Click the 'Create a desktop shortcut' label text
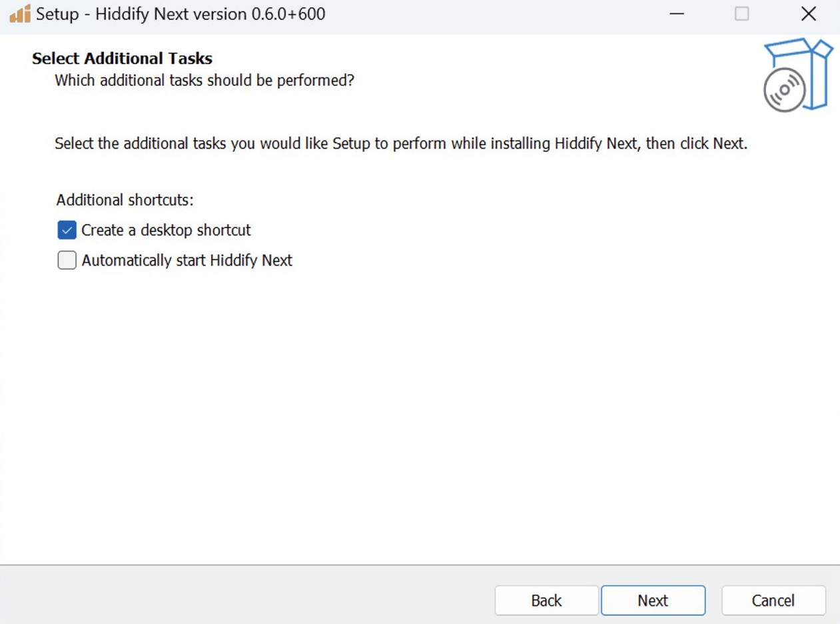 pos(166,231)
